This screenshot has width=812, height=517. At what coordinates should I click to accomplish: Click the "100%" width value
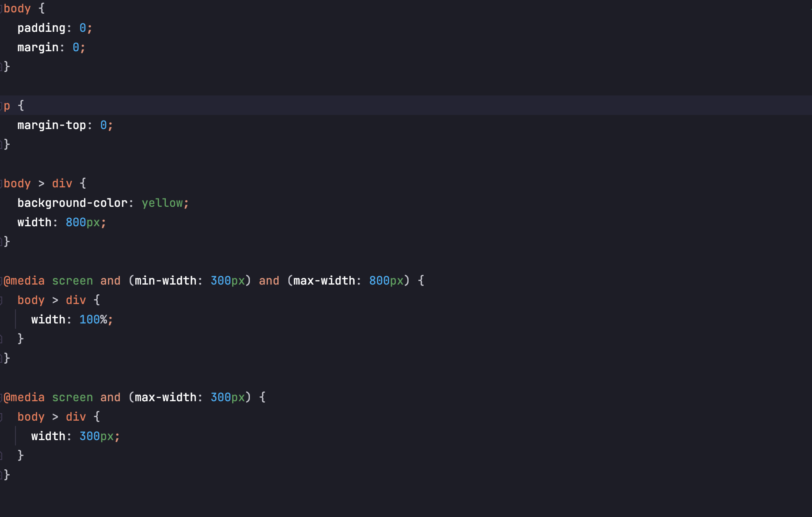pyautogui.click(x=93, y=320)
